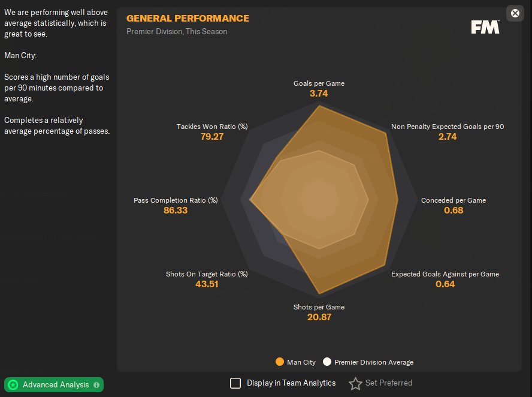532x397 pixels.
Task: Select the Shots per Game label
Action: [x=319, y=307]
